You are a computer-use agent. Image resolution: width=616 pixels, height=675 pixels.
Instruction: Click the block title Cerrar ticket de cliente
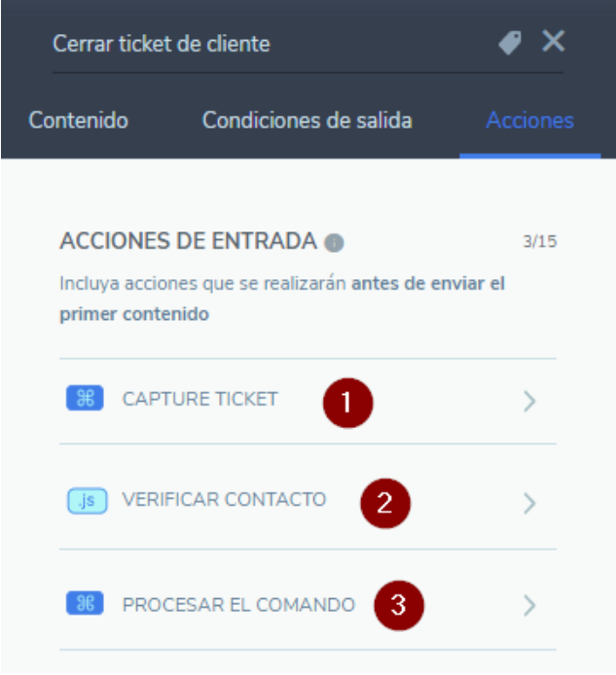coord(162,44)
